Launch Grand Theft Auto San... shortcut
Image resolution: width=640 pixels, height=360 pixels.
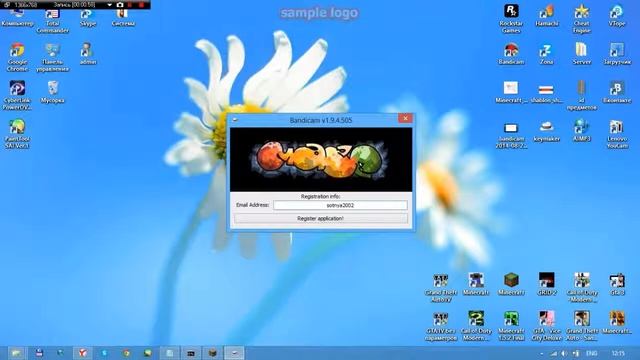tap(582, 326)
